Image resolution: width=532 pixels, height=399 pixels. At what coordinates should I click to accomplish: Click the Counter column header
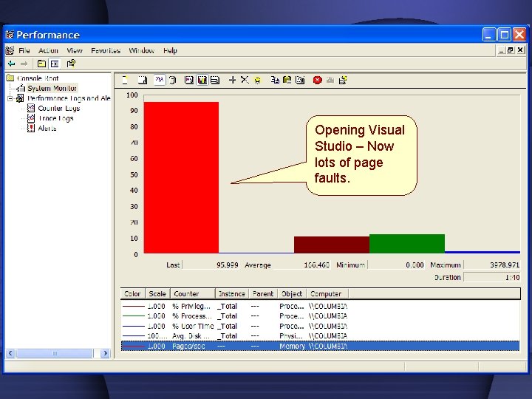(x=192, y=294)
